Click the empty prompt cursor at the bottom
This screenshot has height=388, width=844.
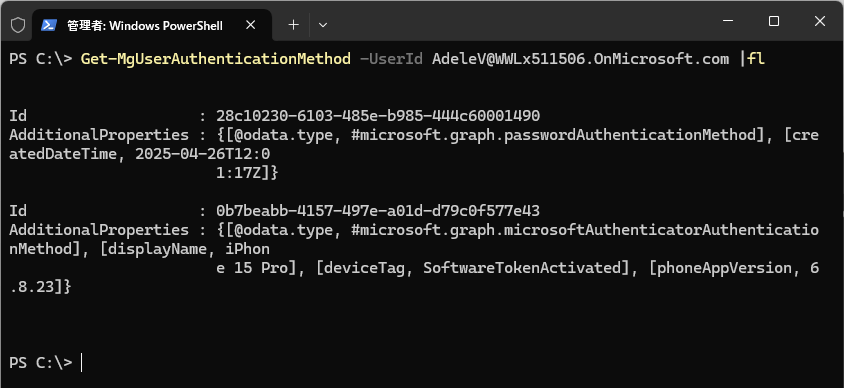[81, 363]
